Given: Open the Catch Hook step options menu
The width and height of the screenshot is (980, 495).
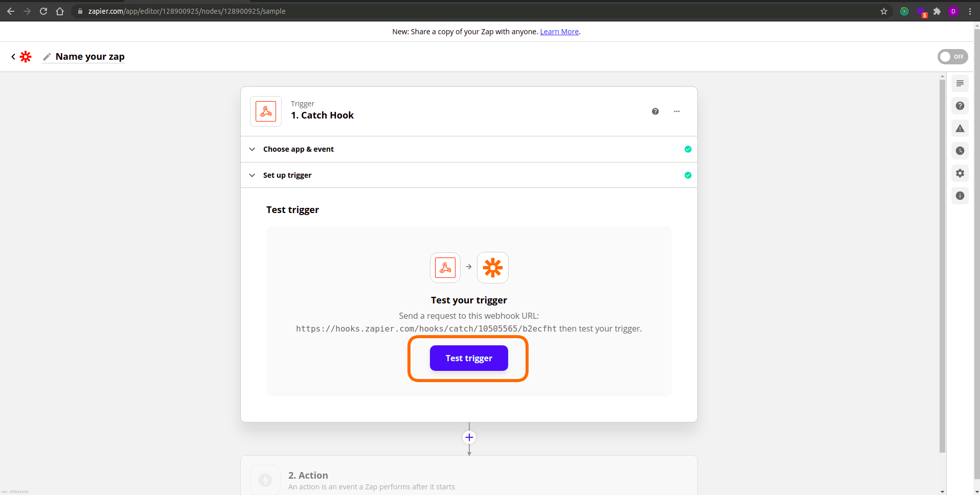Looking at the screenshot, I should (677, 111).
